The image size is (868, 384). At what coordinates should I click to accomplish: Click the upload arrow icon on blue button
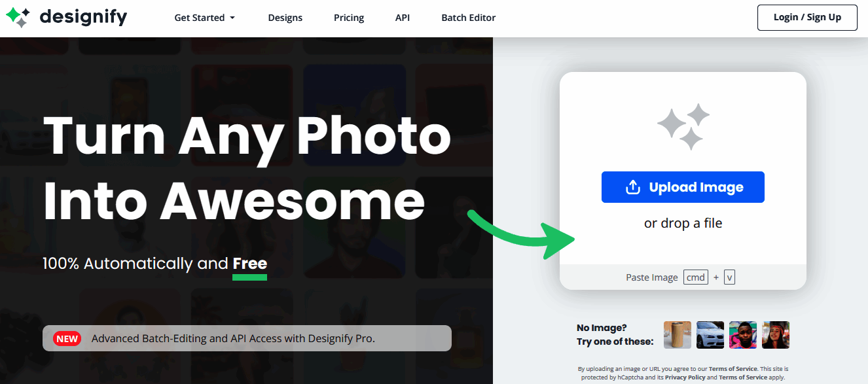[x=632, y=186]
